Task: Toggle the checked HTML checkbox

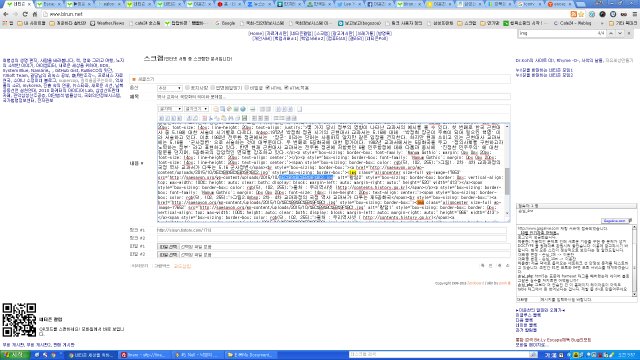Action: tap(268, 88)
